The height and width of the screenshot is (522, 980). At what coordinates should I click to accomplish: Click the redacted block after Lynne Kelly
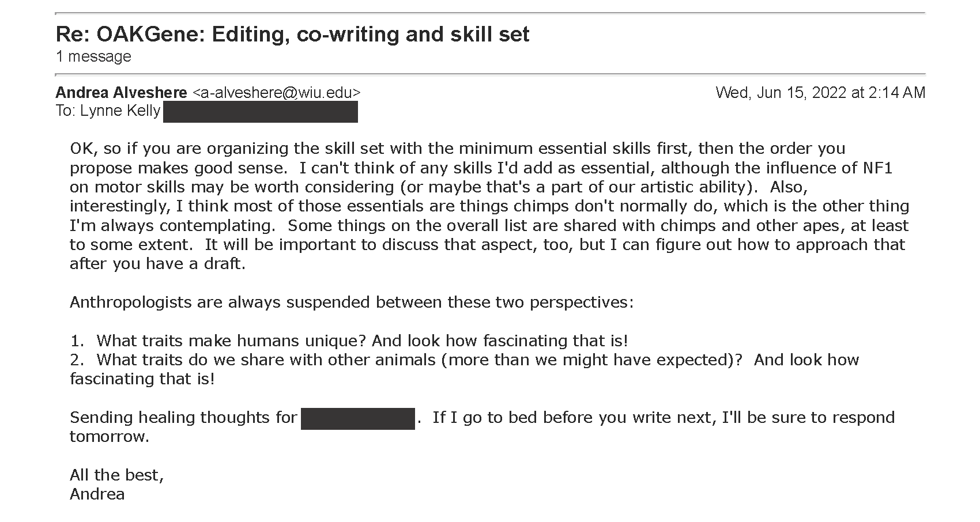(261, 112)
